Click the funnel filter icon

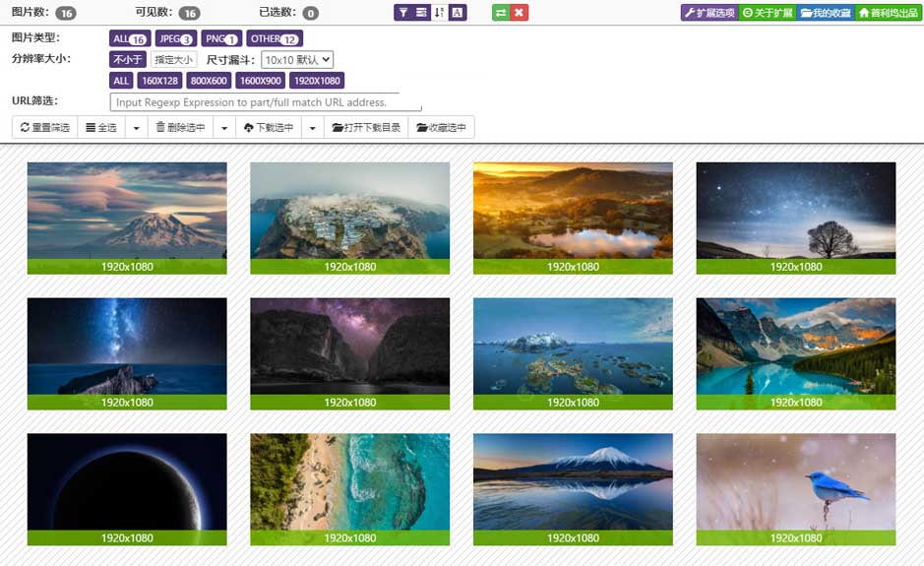pos(402,13)
